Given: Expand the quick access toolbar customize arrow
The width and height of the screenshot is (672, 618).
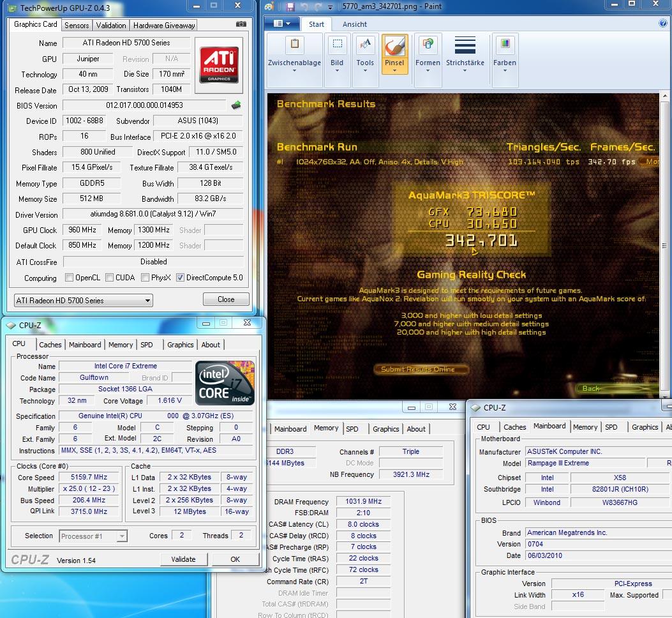Looking at the screenshot, I should [x=330, y=7].
